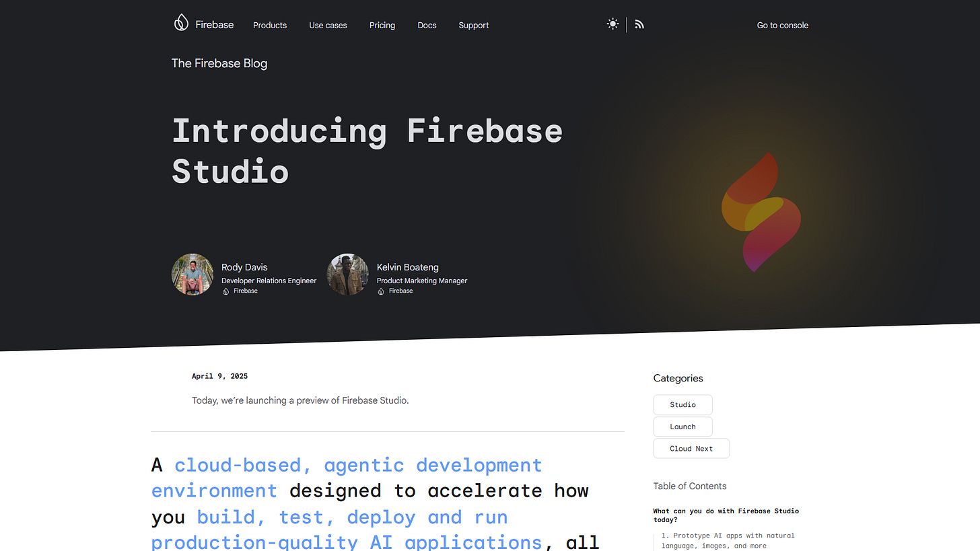Click the Firebase wordmark in header
The width and height of the screenshot is (980, 551).
[215, 25]
